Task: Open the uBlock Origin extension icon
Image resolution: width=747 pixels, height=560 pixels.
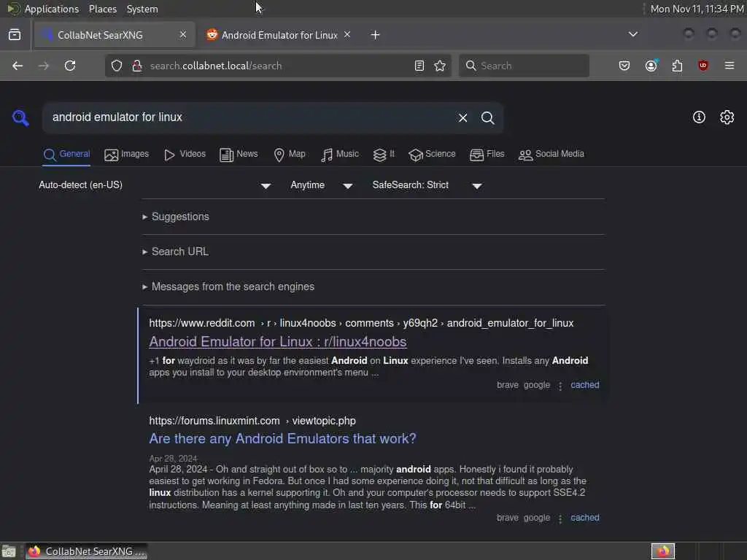Action: 703,65
